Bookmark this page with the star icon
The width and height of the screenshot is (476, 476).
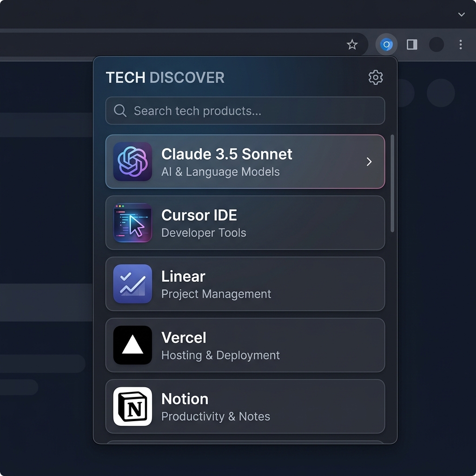click(x=352, y=45)
